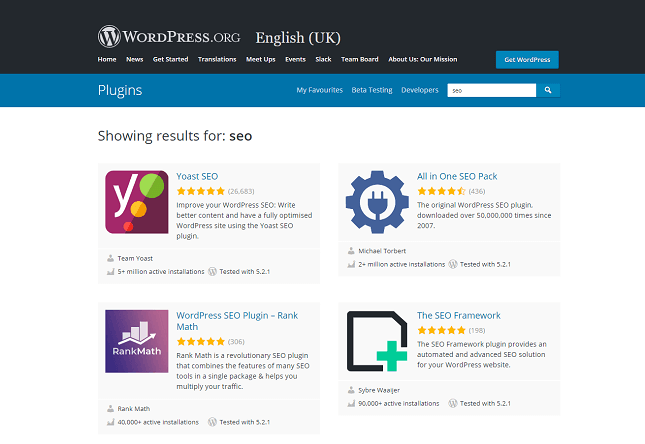This screenshot has height=444, width=645.
Task: Open the All in One SEO Pack title link
Action: (457, 177)
